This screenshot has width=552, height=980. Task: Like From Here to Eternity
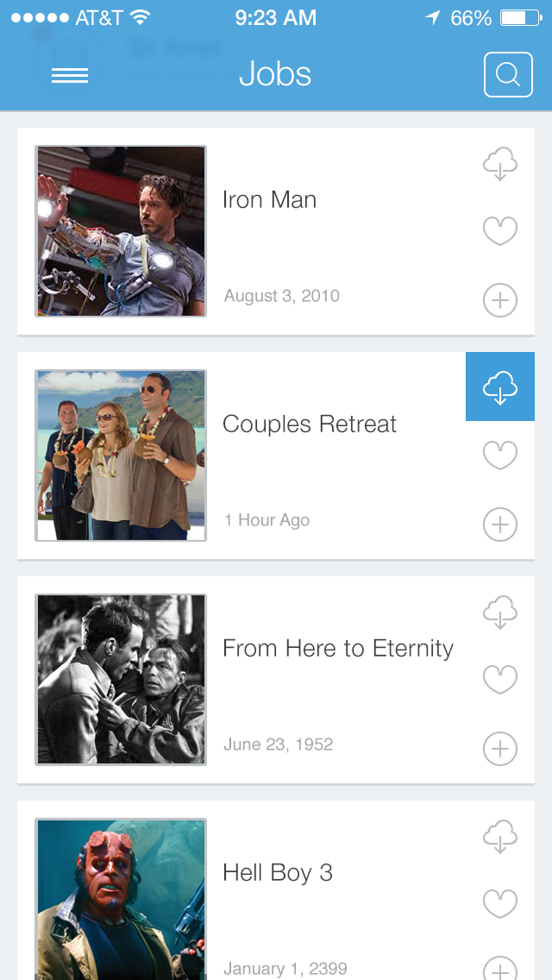(500, 680)
